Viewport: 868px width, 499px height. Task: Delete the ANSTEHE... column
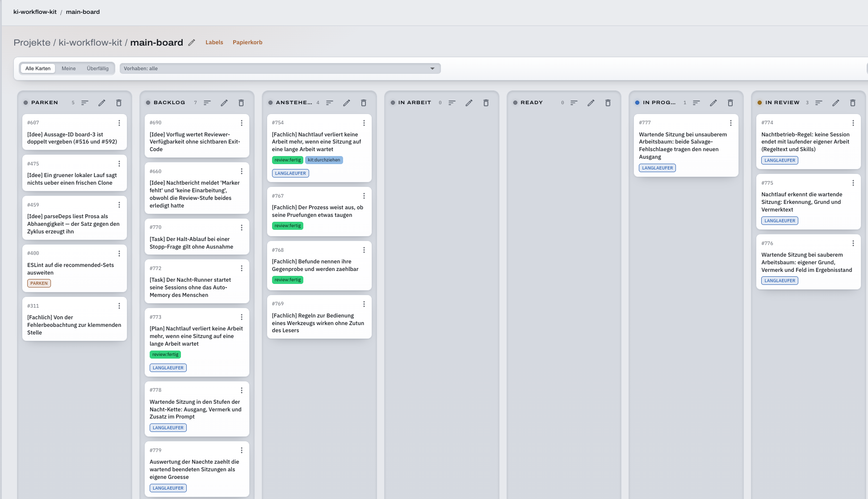364,103
